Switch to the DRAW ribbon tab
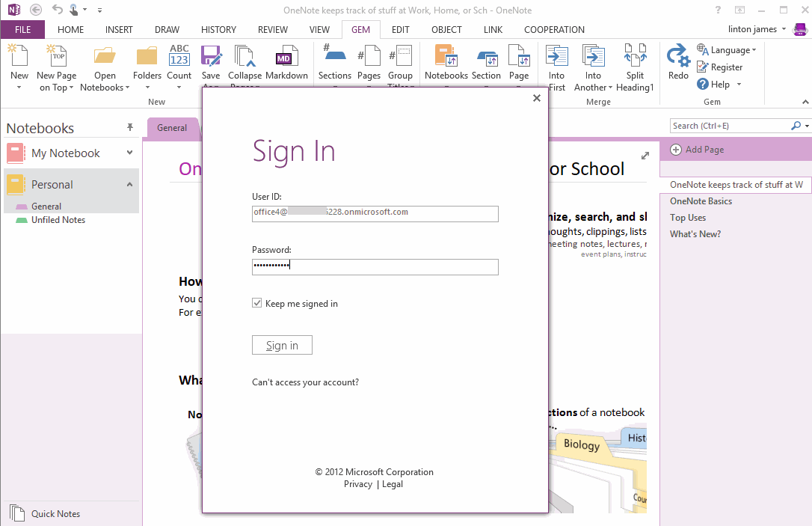Image resolution: width=812 pixels, height=526 pixels. click(x=167, y=29)
